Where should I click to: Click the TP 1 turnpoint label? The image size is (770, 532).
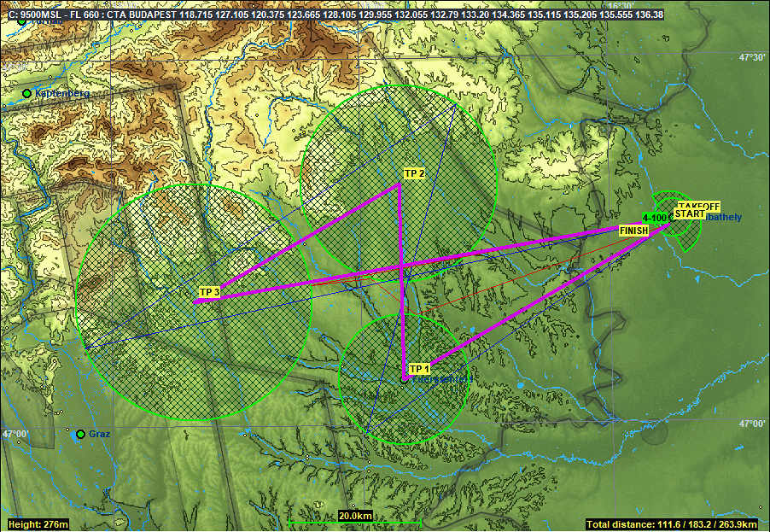pos(418,369)
